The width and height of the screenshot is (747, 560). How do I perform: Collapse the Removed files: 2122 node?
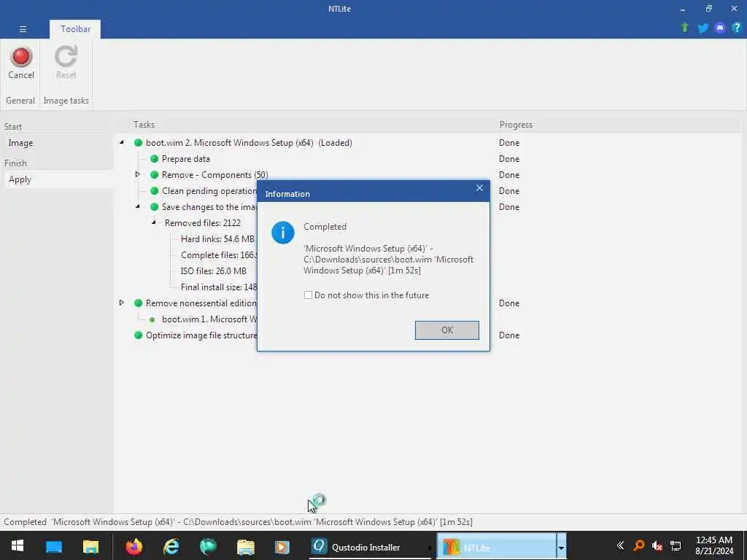pyautogui.click(x=153, y=222)
